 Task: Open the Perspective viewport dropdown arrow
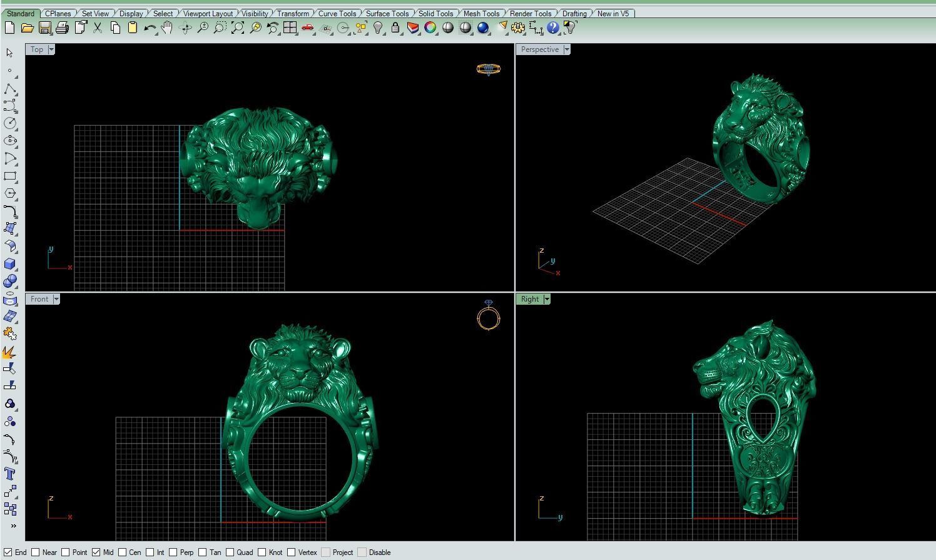click(x=567, y=49)
